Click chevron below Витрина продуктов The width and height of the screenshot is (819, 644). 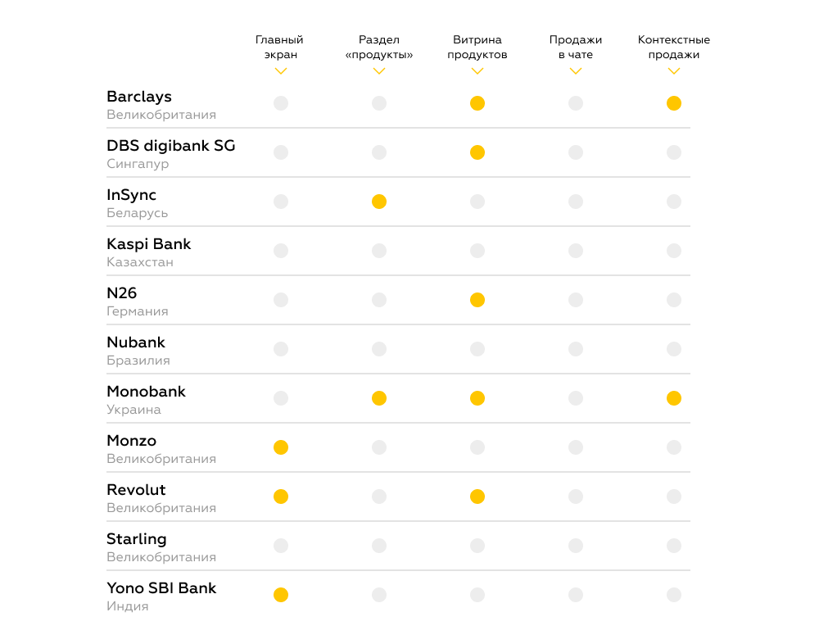click(x=477, y=71)
